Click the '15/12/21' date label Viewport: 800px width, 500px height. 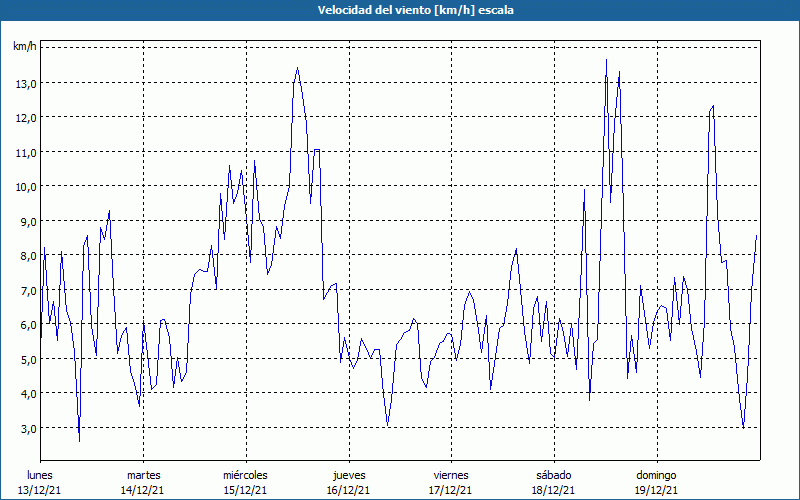click(x=245, y=490)
